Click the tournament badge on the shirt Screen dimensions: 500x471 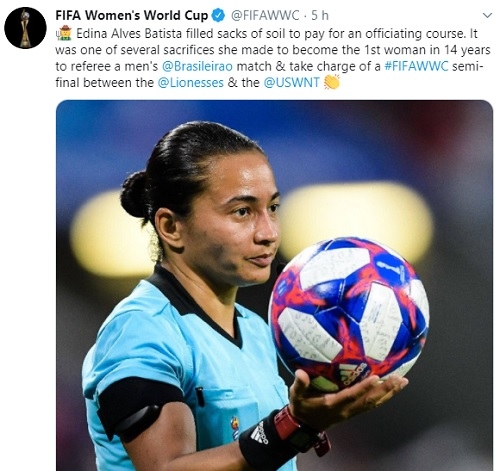pyautogui.click(x=235, y=427)
